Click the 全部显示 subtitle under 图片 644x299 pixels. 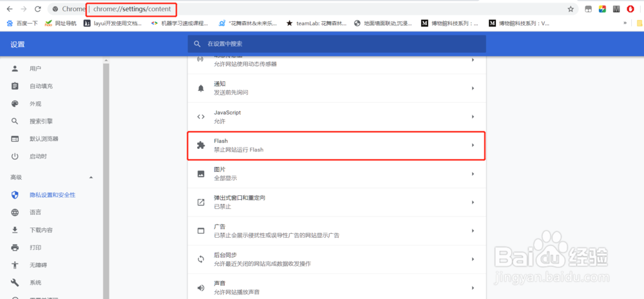[225, 178]
